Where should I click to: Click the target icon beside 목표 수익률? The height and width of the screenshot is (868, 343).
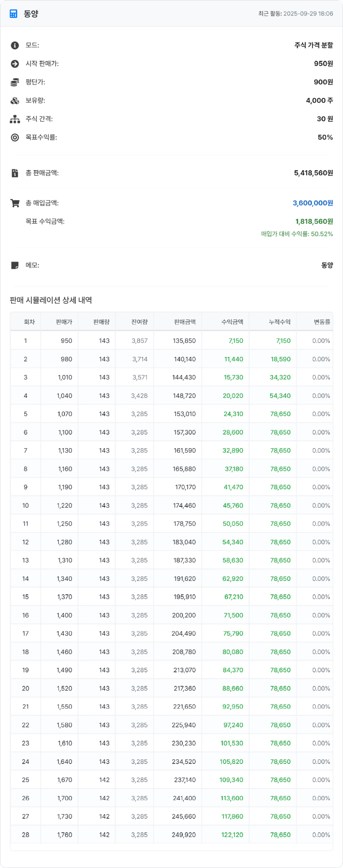click(x=14, y=138)
